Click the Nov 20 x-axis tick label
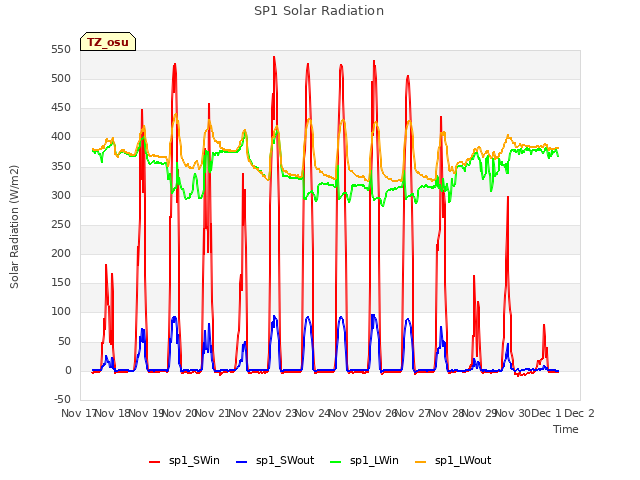Viewport: 640px width, 480px height. click(x=178, y=413)
